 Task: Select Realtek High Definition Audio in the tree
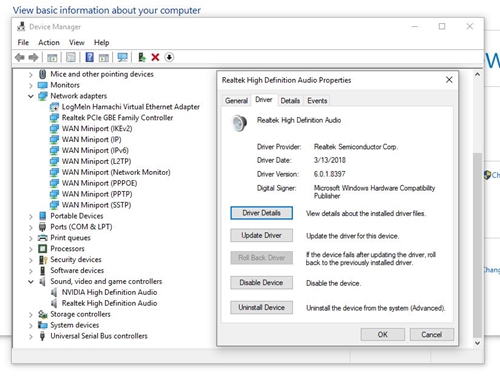[109, 303]
